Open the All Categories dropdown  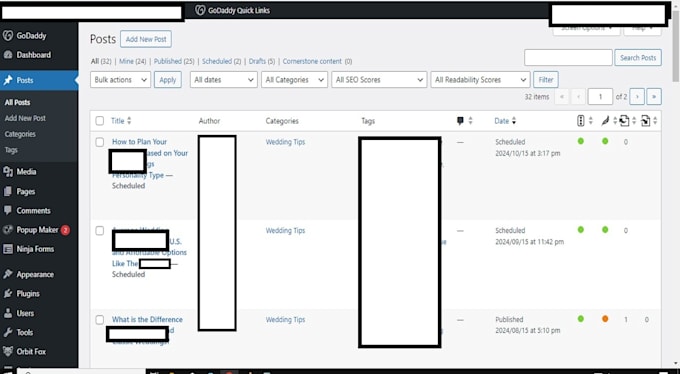click(294, 80)
